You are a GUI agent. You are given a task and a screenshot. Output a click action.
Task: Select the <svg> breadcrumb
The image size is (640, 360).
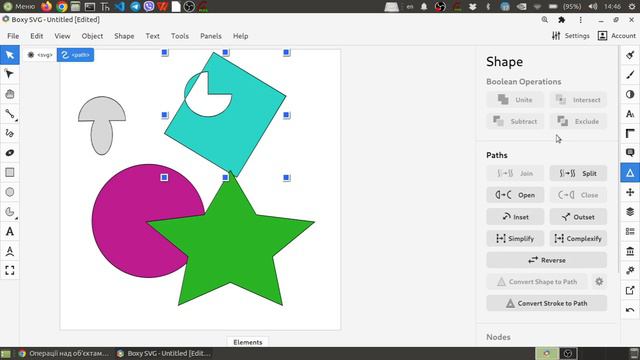tap(40, 55)
